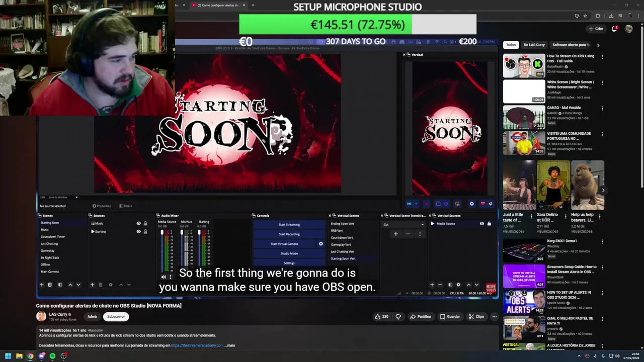Open the thestreameracademy.com link in the description
The height and width of the screenshot is (362, 644).
click(x=197, y=345)
